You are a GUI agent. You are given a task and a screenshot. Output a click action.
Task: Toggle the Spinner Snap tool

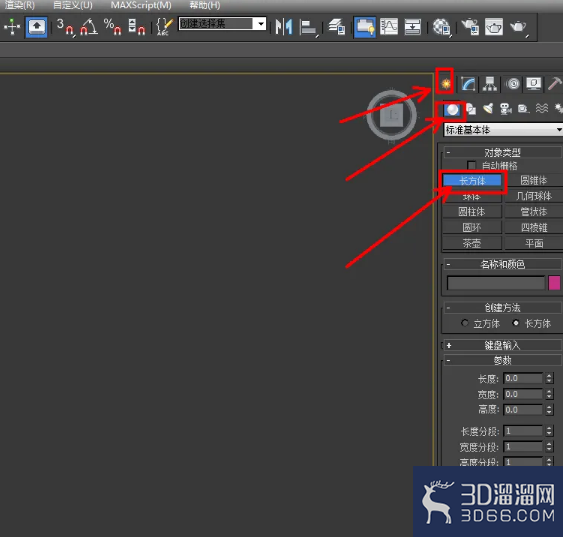click(x=137, y=27)
